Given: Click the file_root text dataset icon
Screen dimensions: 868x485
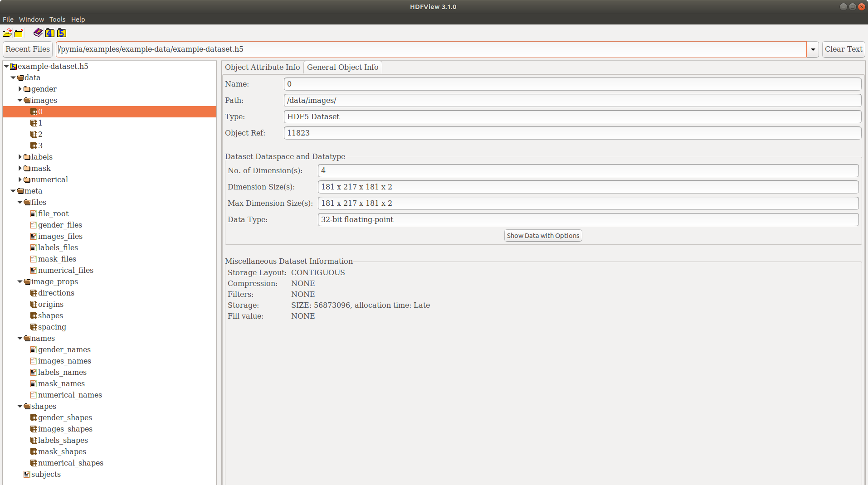Looking at the screenshot, I should click(34, 213).
